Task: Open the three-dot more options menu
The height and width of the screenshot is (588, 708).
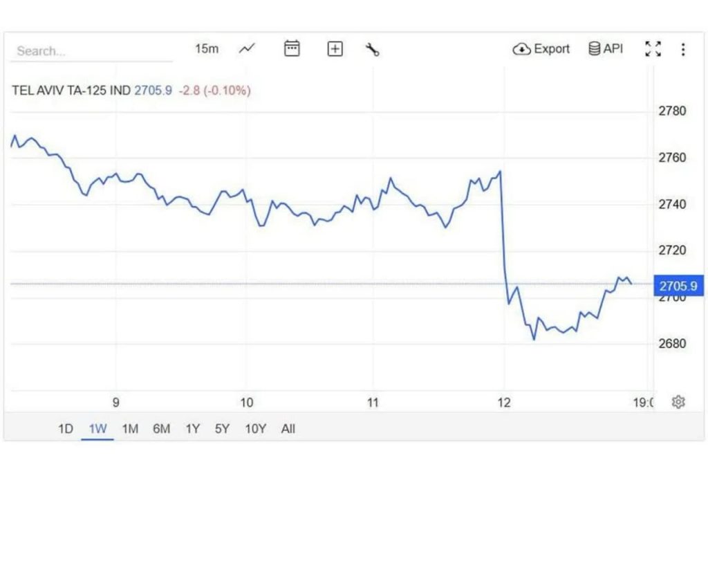Action: click(x=683, y=49)
